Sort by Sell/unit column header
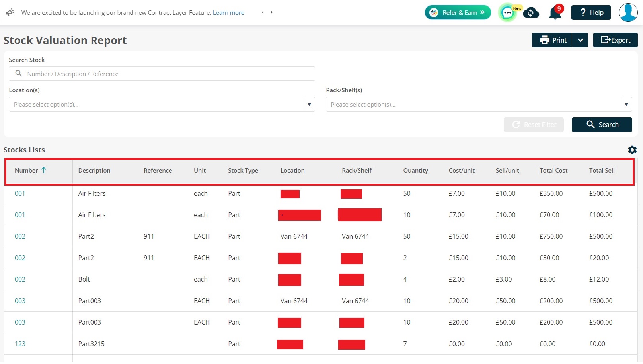Viewport: 643px width, 364px height. (x=507, y=170)
